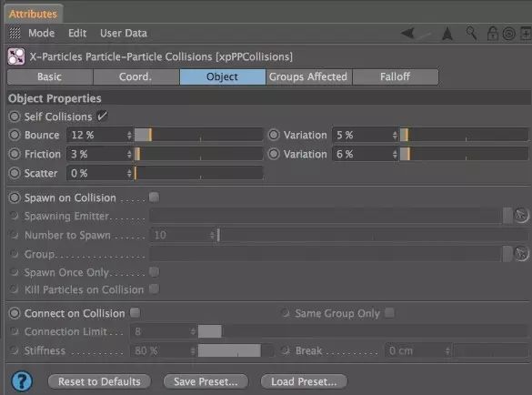
Task: Click the Friction keyframe animation dot
Action: [x=15, y=154]
